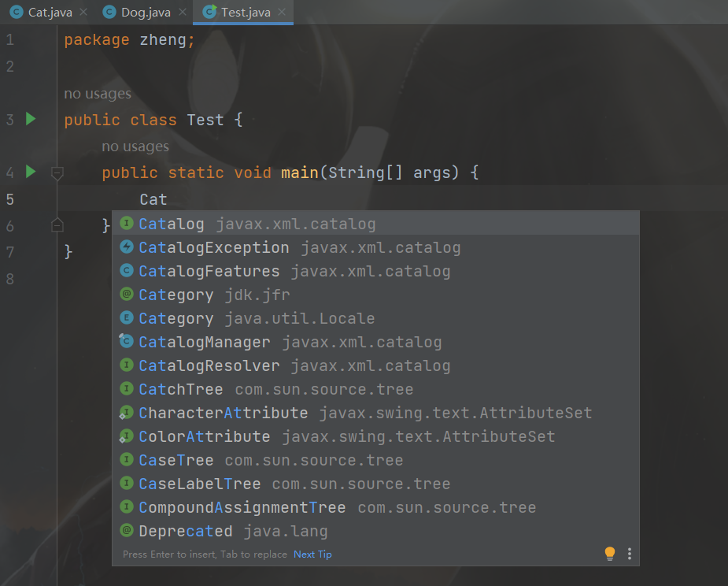Open the three-dot options menu in completion popup
The width and height of the screenshot is (728, 586).
point(630,554)
